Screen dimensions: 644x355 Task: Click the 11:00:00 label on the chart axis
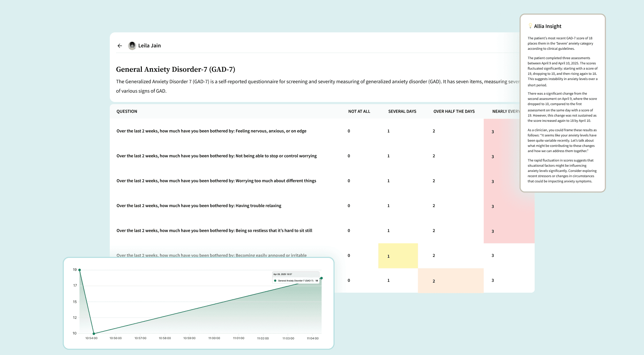(214, 338)
